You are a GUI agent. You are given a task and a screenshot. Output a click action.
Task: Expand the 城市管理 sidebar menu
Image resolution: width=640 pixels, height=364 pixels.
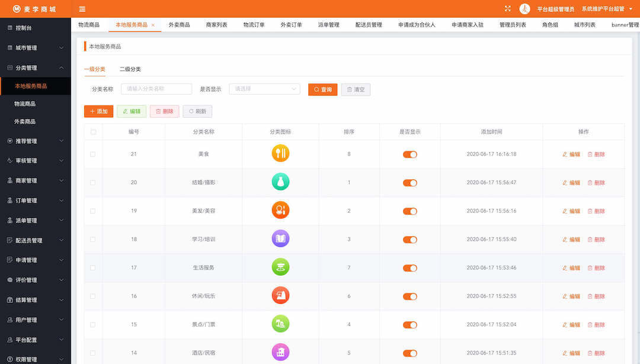click(36, 48)
